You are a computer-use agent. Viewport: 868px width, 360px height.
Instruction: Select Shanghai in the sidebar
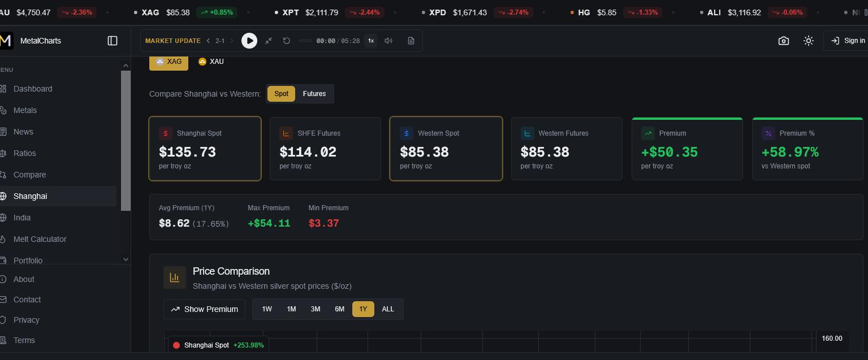coord(58,196)
